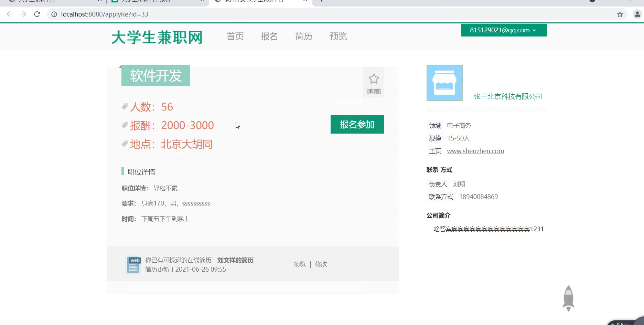Open the 张三北京科技有限公司 company link
Viewport: 644px width, 325px height.
(508, 97)
